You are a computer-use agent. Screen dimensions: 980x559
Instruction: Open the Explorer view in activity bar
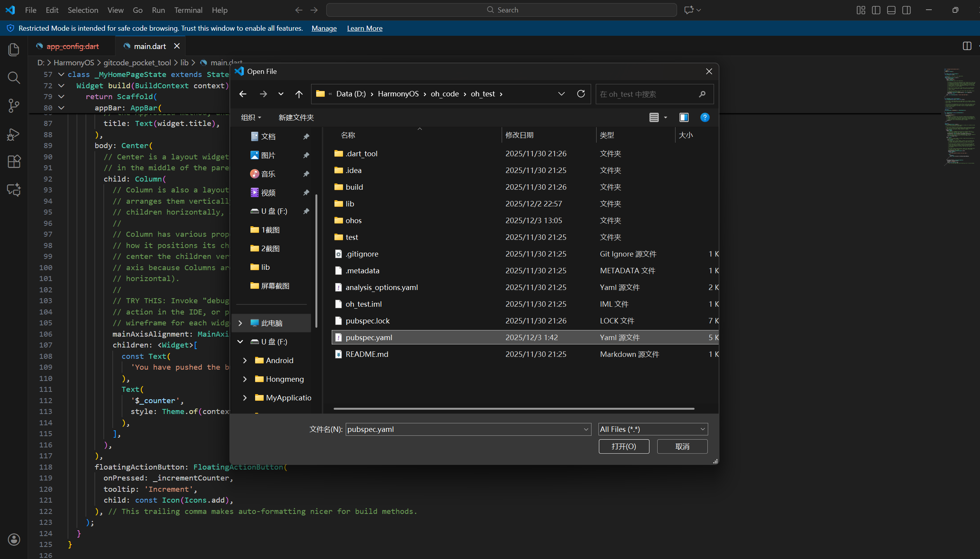[14, 50]
